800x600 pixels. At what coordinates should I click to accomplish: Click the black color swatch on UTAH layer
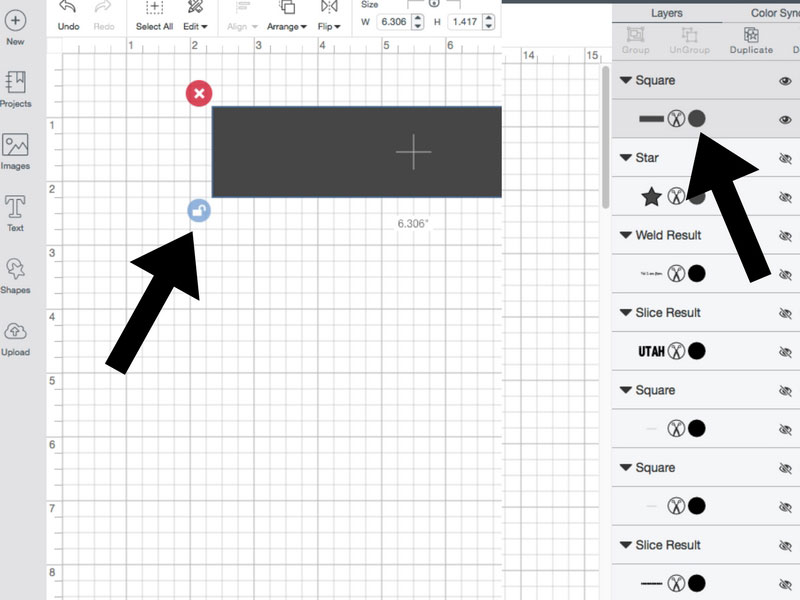[697, 351]
